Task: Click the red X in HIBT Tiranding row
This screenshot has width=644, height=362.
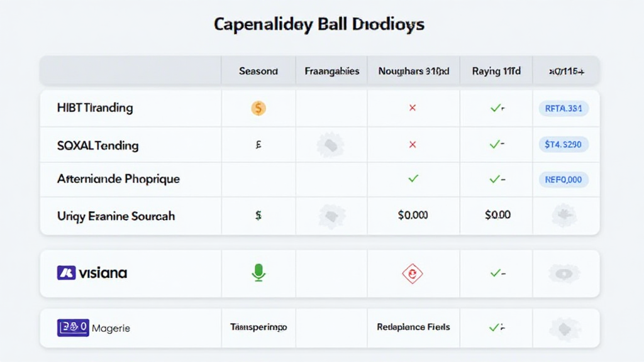Action: (413, 108)
